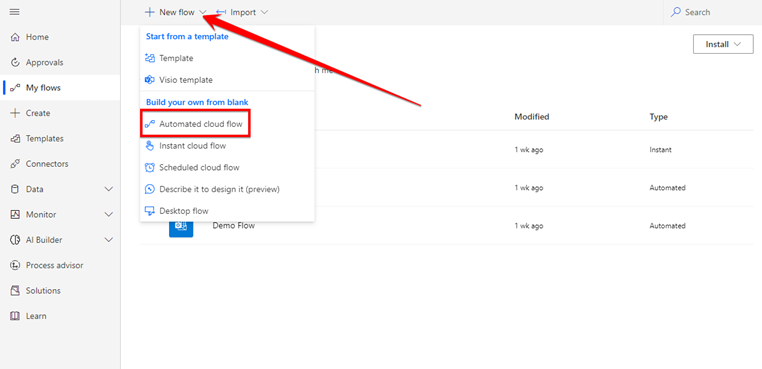This screenshot has height=369, width=762.
Task: Click the Instant type cell
Action: [660, 150]
